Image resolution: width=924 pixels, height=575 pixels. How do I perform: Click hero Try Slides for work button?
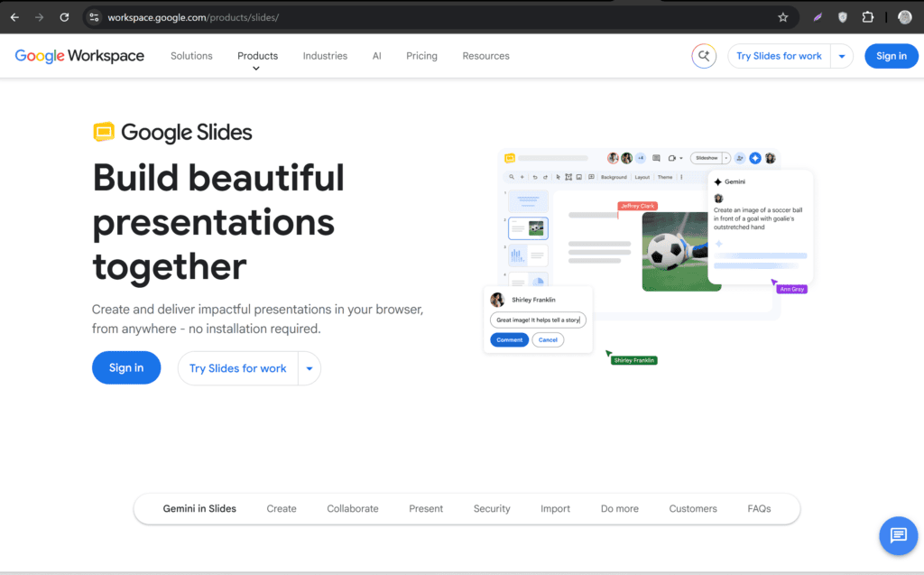click(x=237, y=368)
